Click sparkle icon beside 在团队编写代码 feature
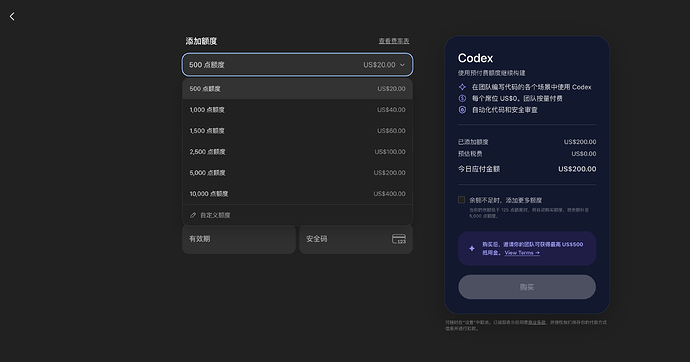The height and width of the screenshot is (362, 690). (x=462, y=87)
